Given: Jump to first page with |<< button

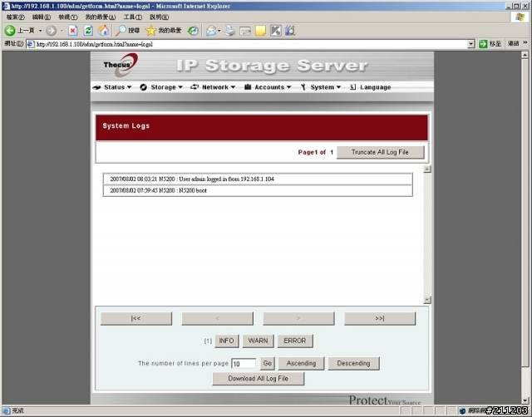Looking at the screenshot, I should point(136,319).
